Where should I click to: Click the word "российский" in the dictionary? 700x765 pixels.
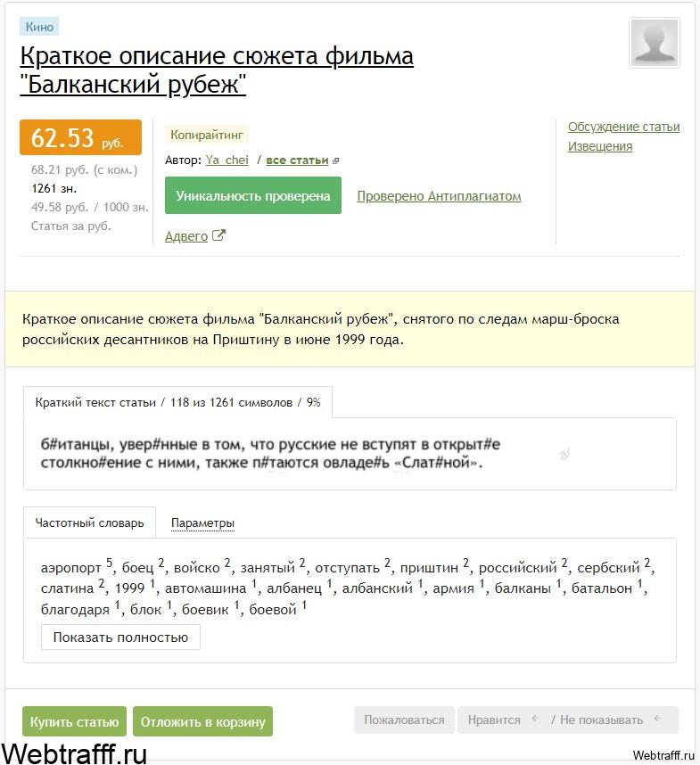(517, 568)
